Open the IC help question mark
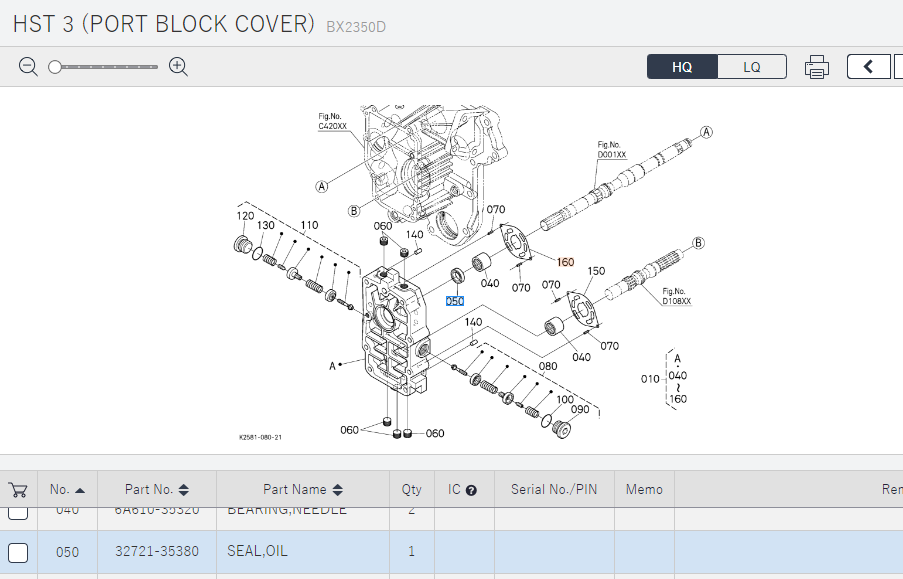 pyautogui.click(x=471, y=490)
